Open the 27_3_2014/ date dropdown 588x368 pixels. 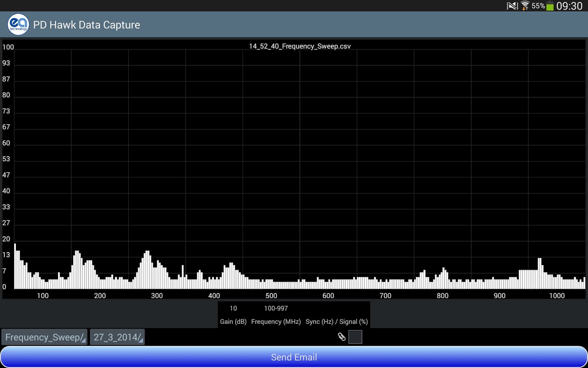pyautogui.click(x=117, y=337)
